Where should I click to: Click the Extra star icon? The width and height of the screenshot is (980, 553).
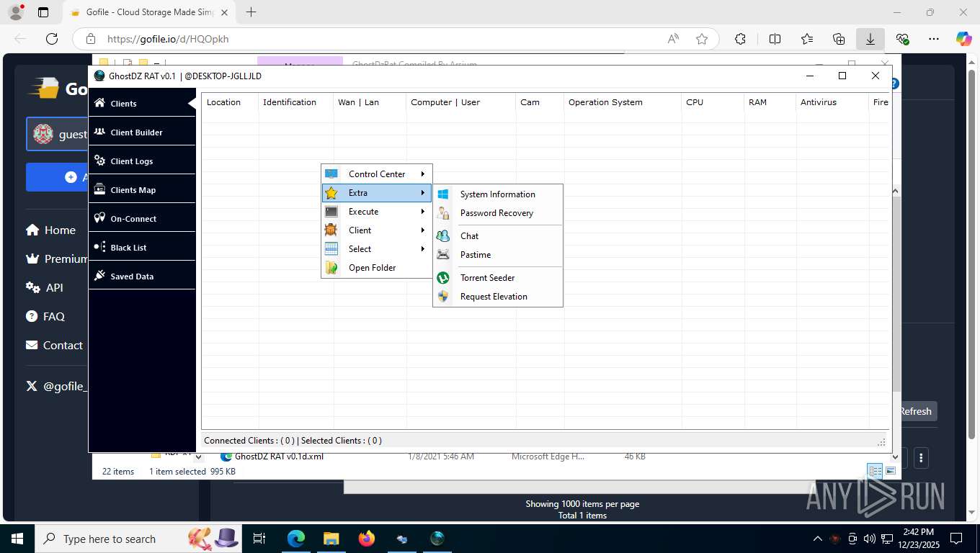(331, 192)
